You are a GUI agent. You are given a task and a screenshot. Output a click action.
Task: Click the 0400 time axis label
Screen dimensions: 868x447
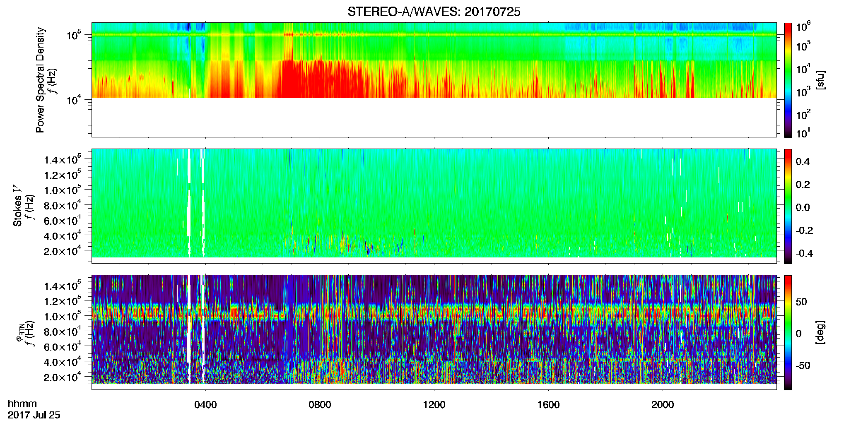205,405
